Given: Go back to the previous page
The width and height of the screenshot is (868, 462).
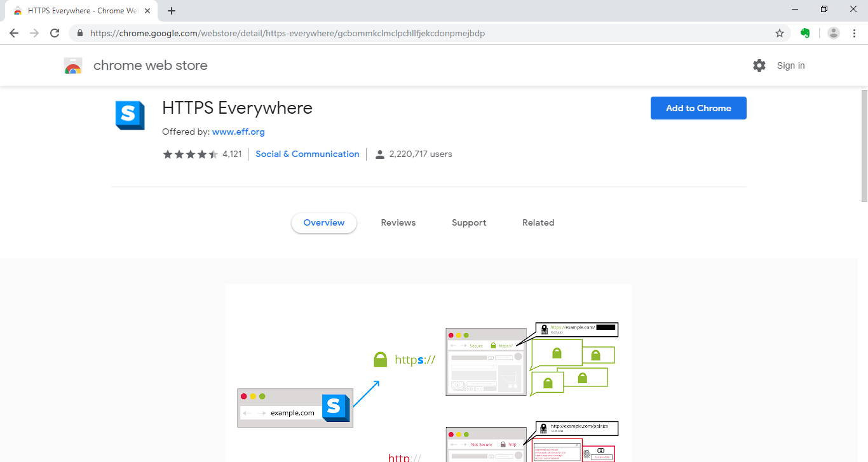Looking at the screenshot, I should point(14,33).
